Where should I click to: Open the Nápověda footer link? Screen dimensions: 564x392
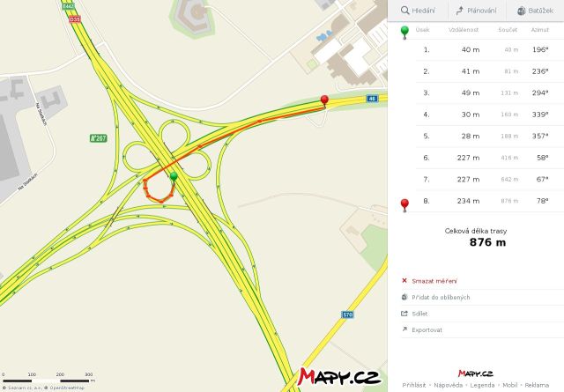[448, 385]
